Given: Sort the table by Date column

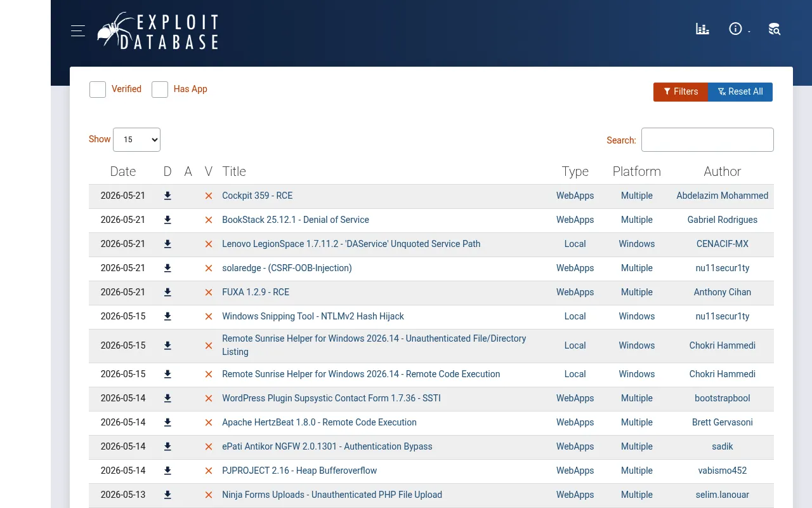Looking at the screenshot, I should [123, 171].
